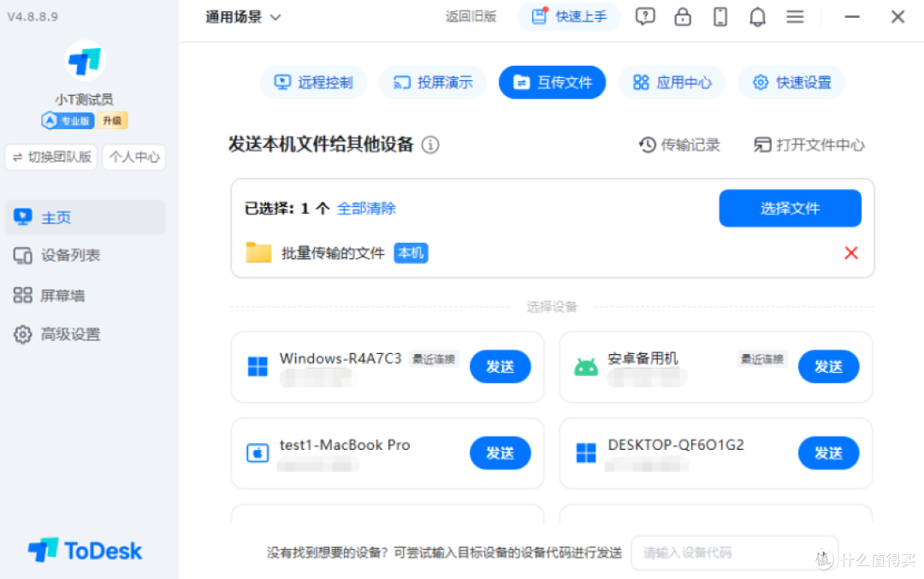Click the 安卓备用机 device name
Viewport: 924px width, 579px height.
[643, 358]
